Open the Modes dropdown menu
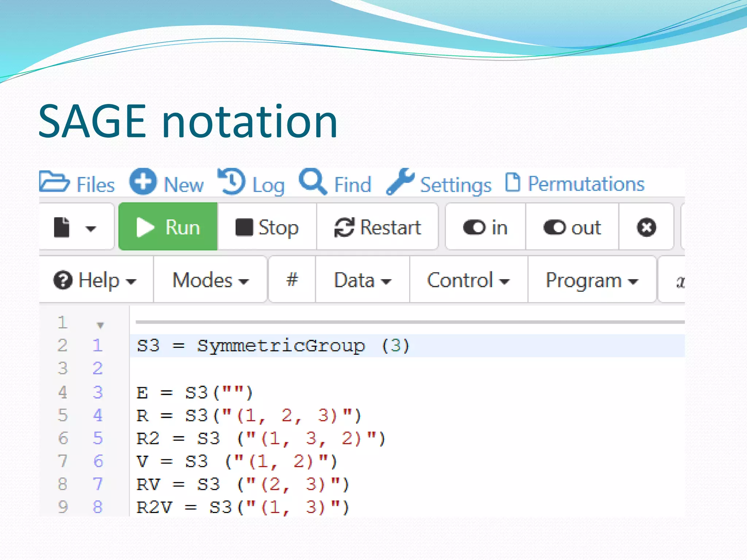747x560 pixels. (x=210, y=280)
